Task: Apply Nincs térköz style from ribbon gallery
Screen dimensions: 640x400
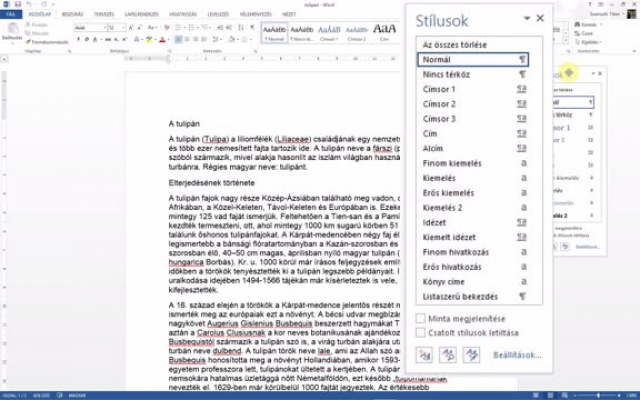Action: click(302, 33)
